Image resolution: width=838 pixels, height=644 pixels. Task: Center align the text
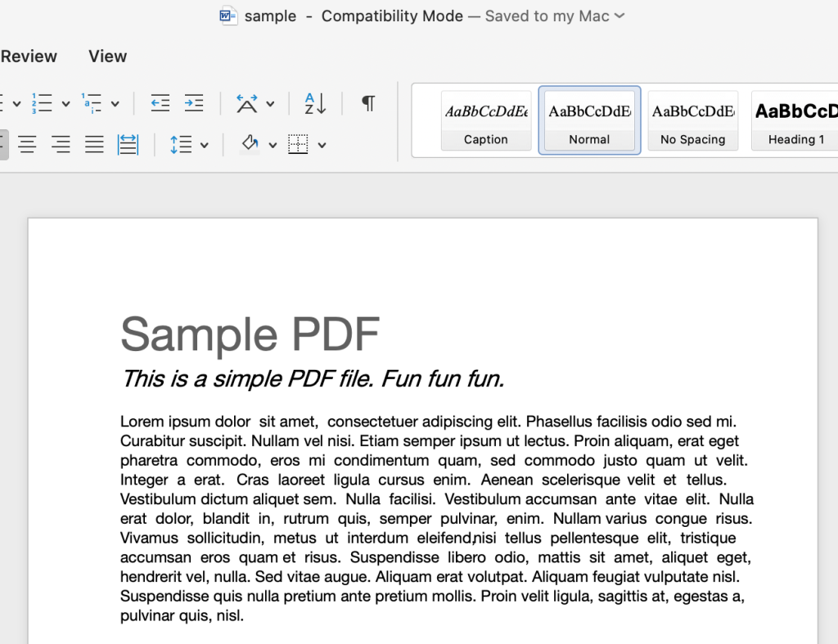click(x=27, y=145)
